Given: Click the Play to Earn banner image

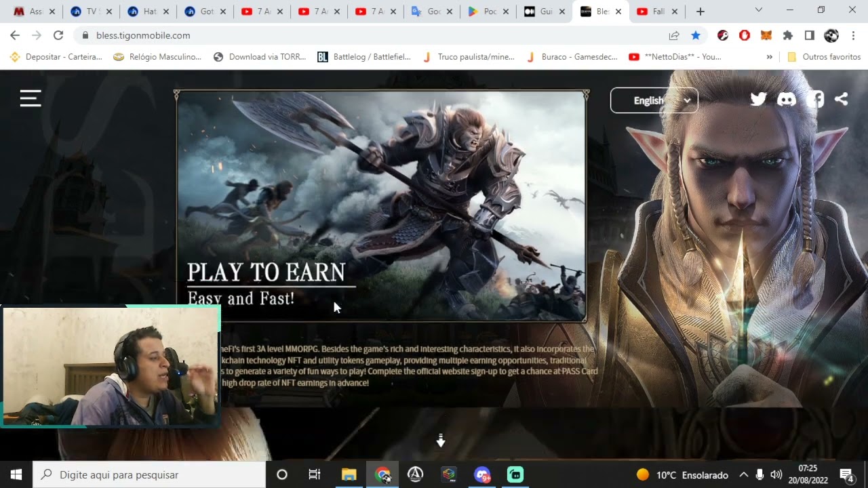Looking at the screenshot, I should click(x=382, y=206).
